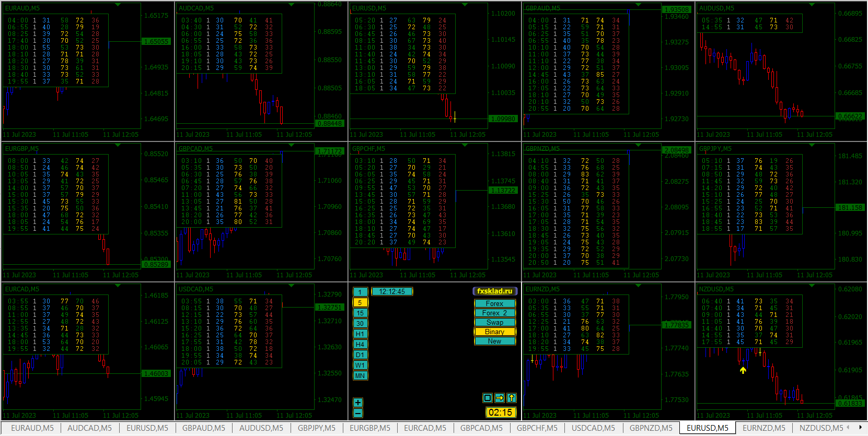Click the 181.158 price label on GBPJPY chart

[850, 208]
